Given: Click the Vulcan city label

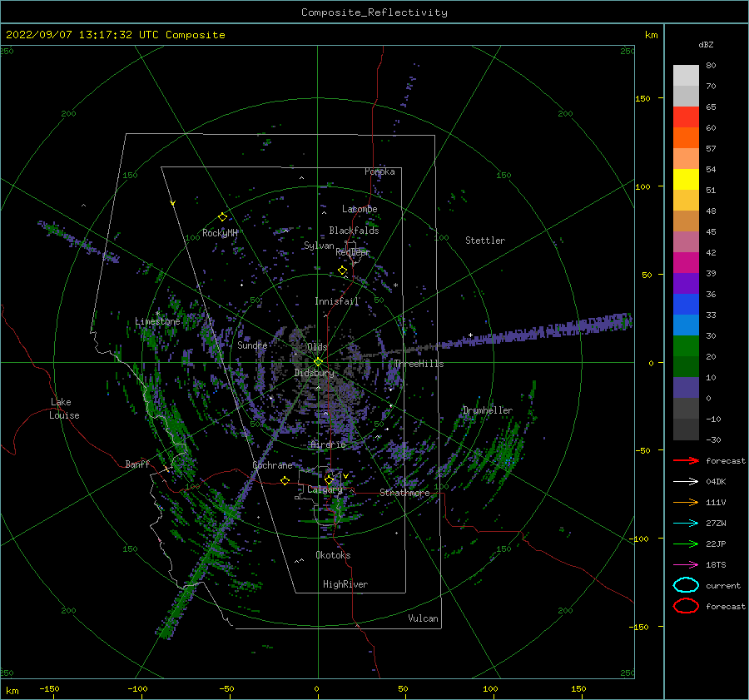Looking at the screenshot, I should 424,618.
